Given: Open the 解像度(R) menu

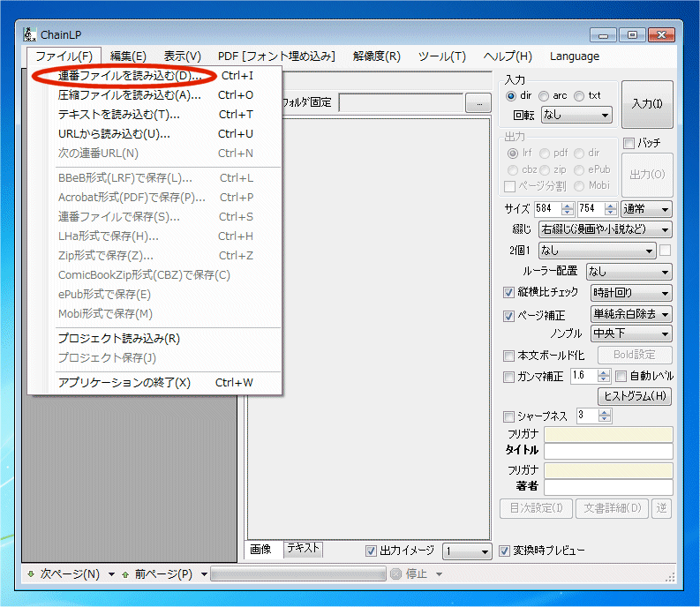Looking at the screenshot, I should coord(377,56).
